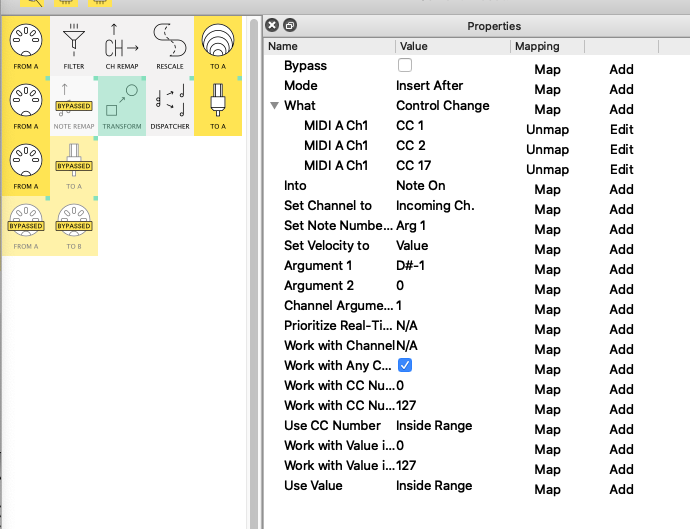Select the RESCALE block icon
The image size is (690, 529).
click(x=170, y=46)
